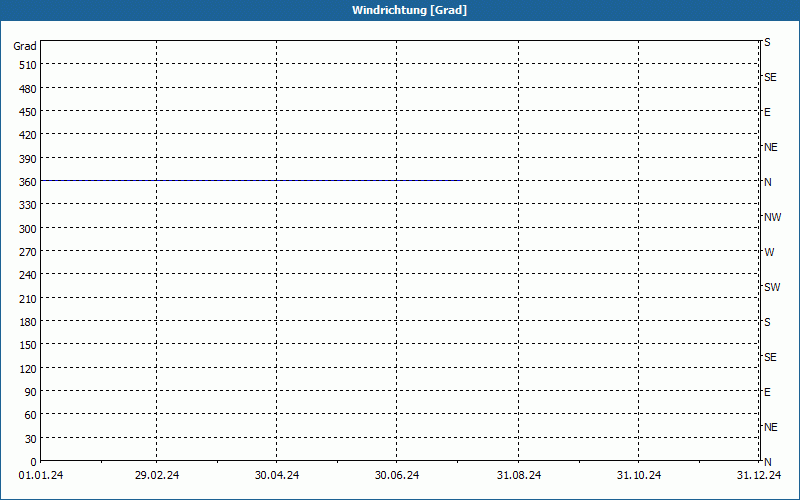This screenshot has width=800, height=500.
Task: Click the 360 value on the y-axis
Action: pos(27,182)
